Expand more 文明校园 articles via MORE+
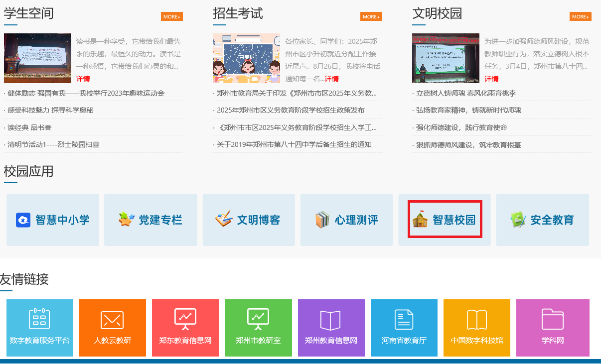The width and height of the screenshot is (601, 364). click(x=580, y=16)
